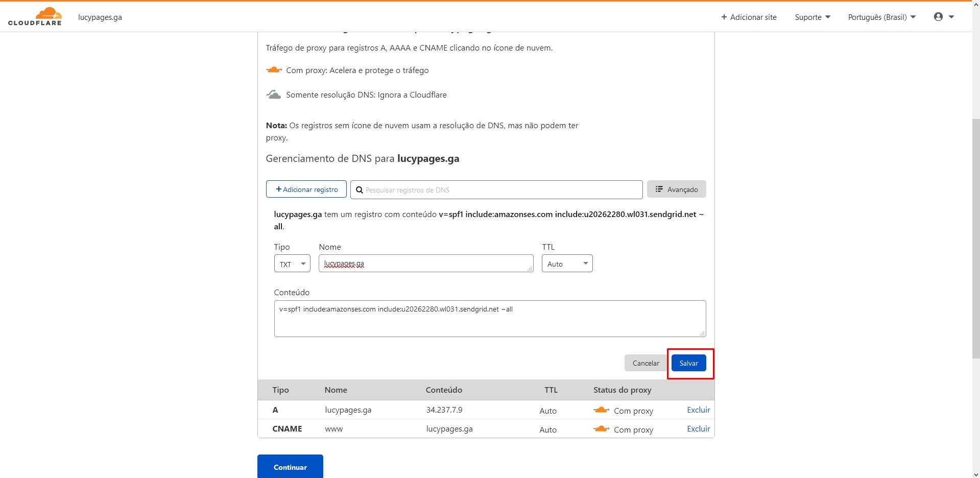Image resolution: width=980 pixels, height=478 pixels.
Task: Click the Cloudflare logo
Action: 35,16
